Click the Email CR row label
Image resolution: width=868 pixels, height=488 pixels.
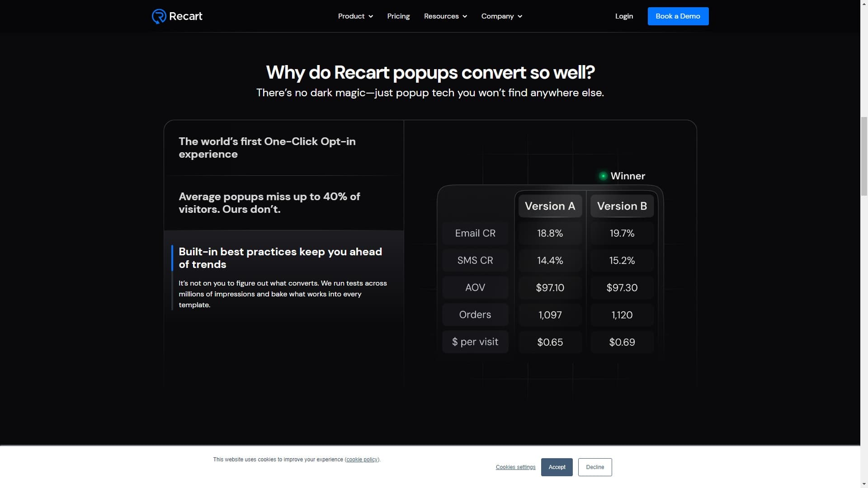point(475,233)
